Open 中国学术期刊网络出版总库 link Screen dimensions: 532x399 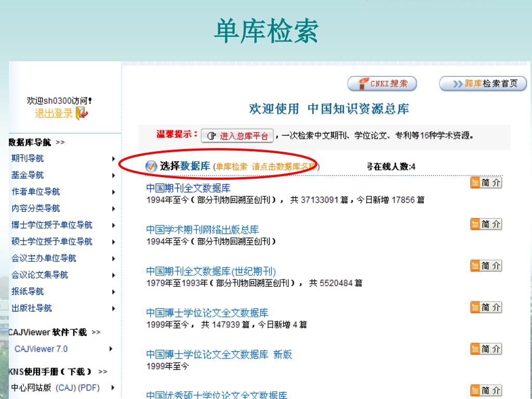(x=203, y=230)
